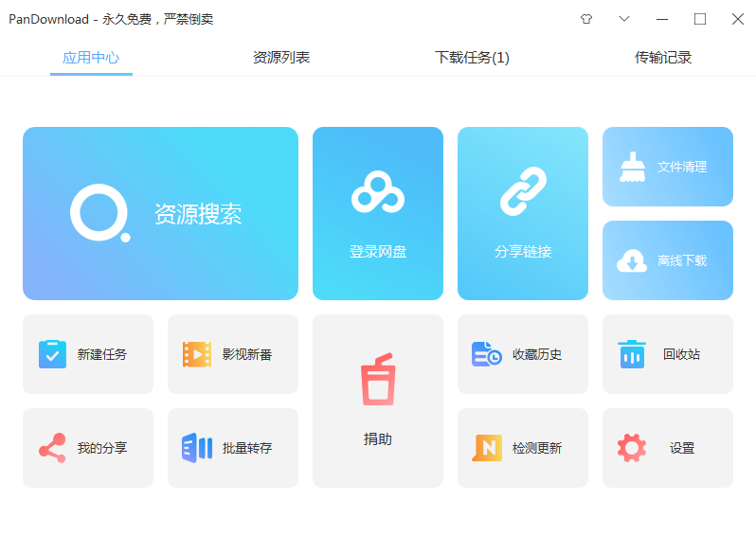Click the 登录网盘 label
756x536 pixels.
[x=378, y=251]
